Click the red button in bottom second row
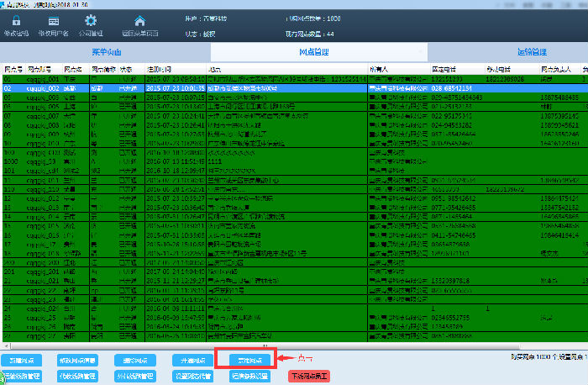 click(310, 377)
